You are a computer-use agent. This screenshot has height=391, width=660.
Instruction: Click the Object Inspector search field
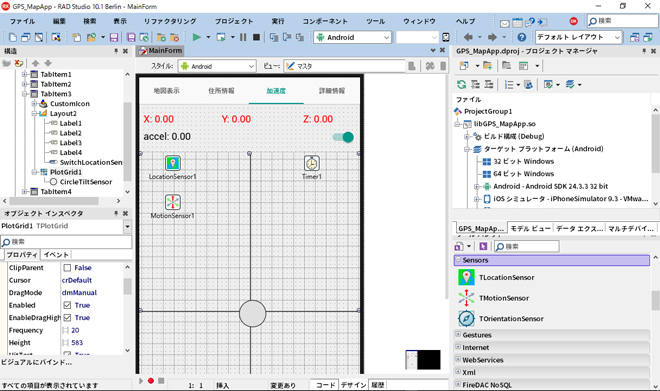point(66,242)
